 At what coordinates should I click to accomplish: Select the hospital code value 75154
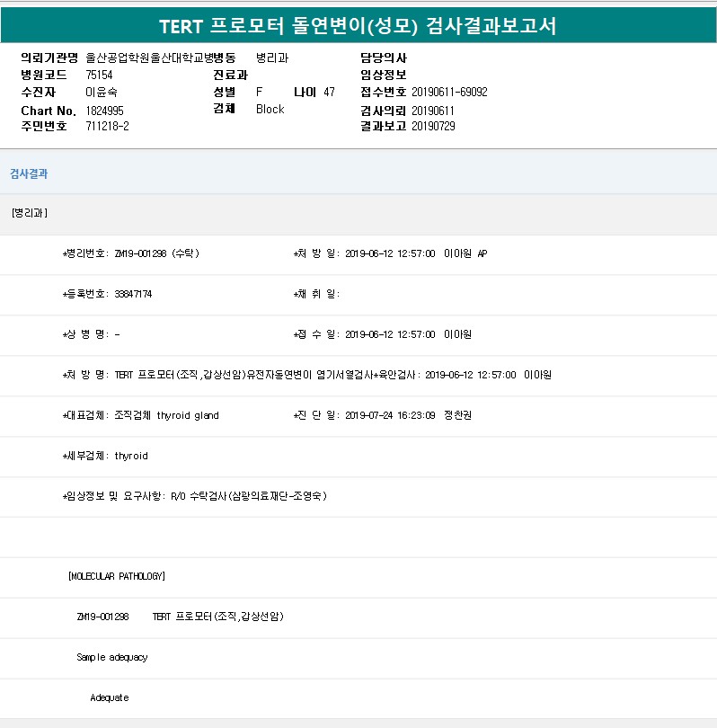coord(100,75)
